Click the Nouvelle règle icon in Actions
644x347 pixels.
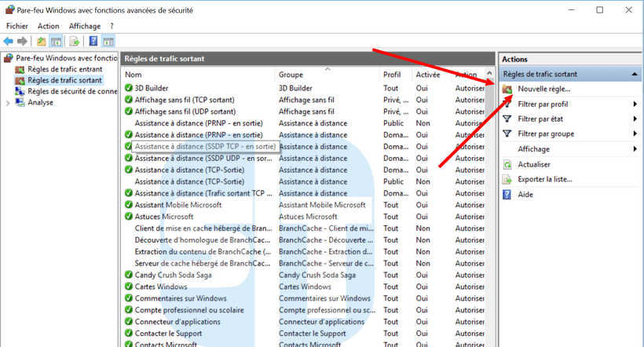click(507, 89)
